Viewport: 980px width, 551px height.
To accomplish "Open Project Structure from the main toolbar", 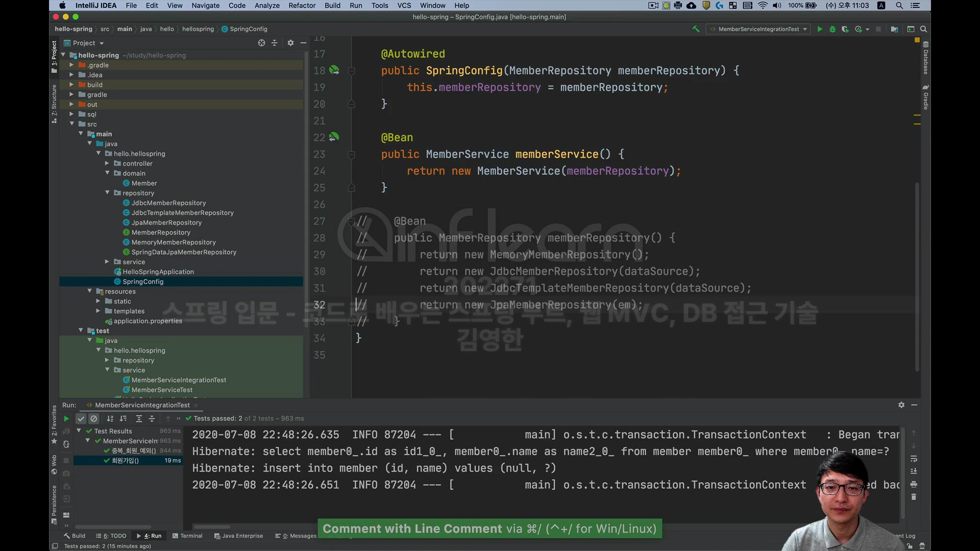I will pyautogui.click(x=894, y=29).
